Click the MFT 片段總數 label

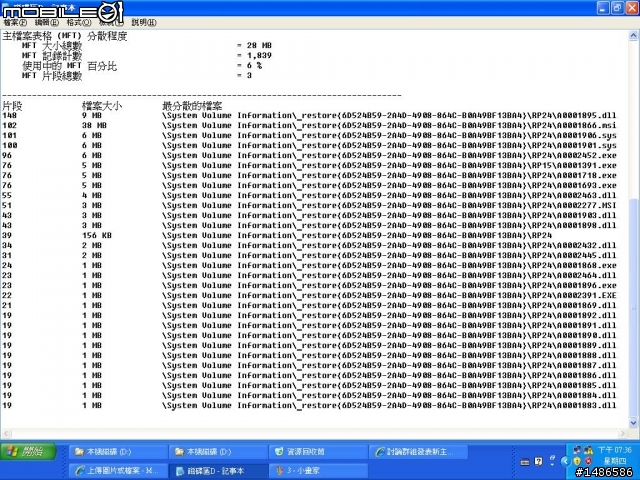tap(52, 76)
